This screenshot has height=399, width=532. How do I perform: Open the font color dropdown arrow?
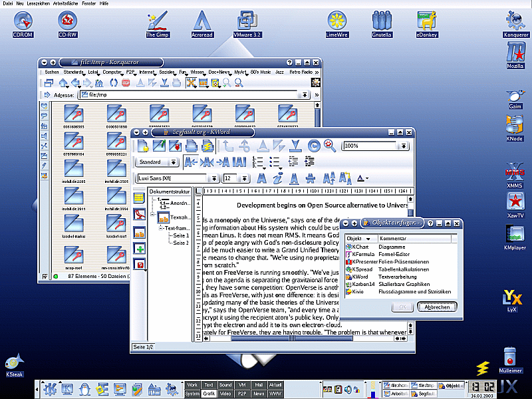367,178
